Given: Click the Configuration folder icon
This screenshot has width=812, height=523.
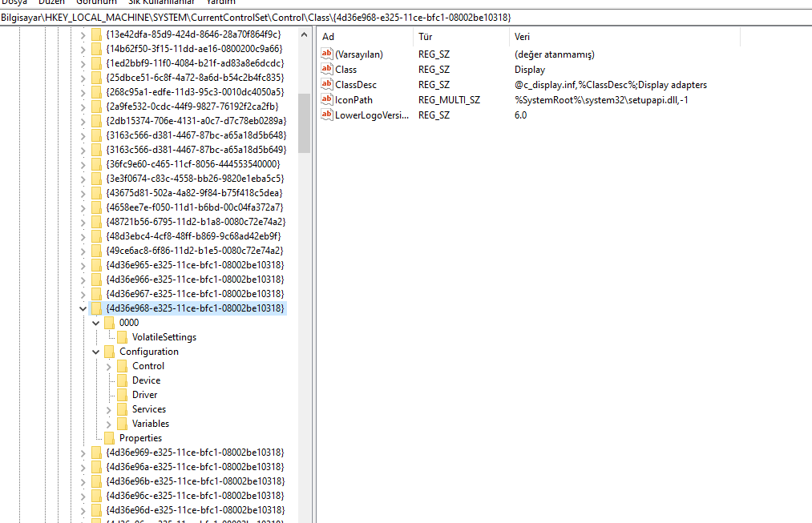Looking at the screenshot, I should pos(109,352).
